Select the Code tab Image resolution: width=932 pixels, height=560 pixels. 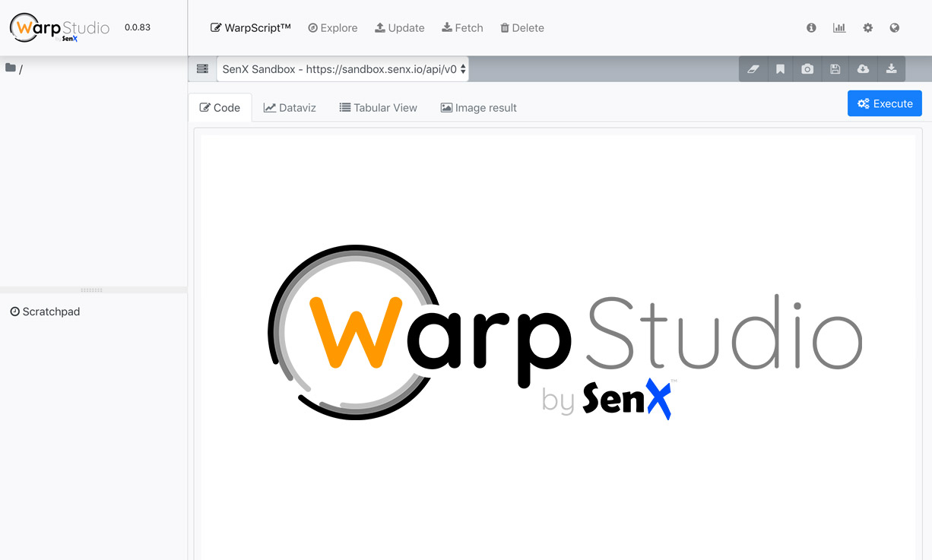(220, 108)
